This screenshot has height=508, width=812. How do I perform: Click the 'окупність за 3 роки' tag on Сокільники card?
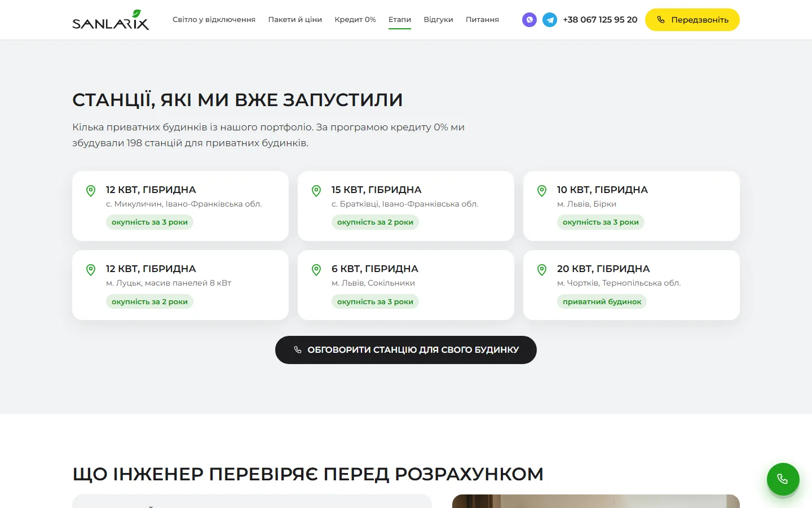375,301
